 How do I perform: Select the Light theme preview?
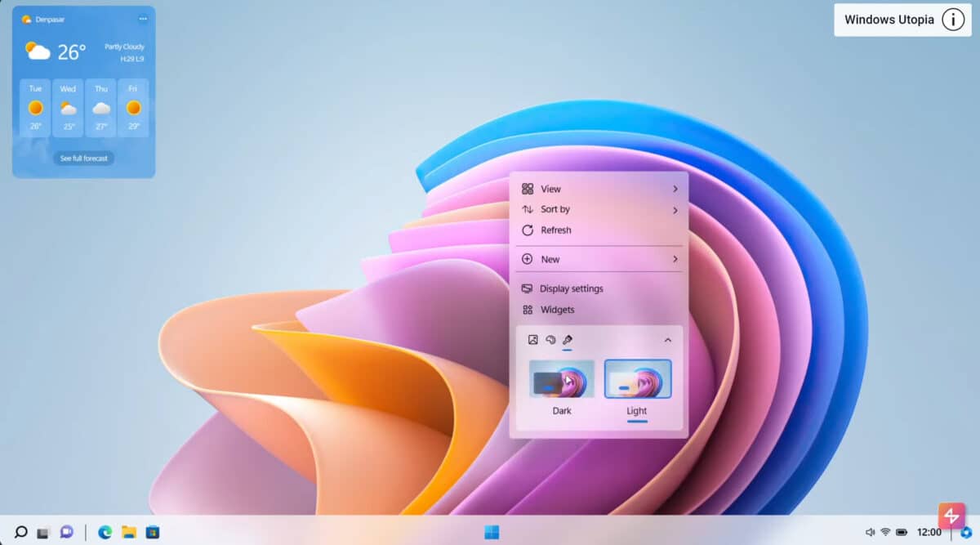pos(636,377)
